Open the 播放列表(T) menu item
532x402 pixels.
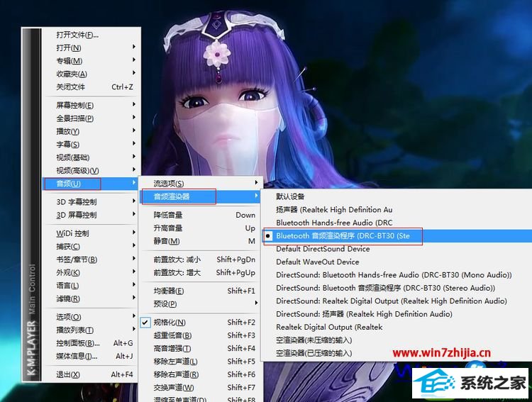pos(91,330)
